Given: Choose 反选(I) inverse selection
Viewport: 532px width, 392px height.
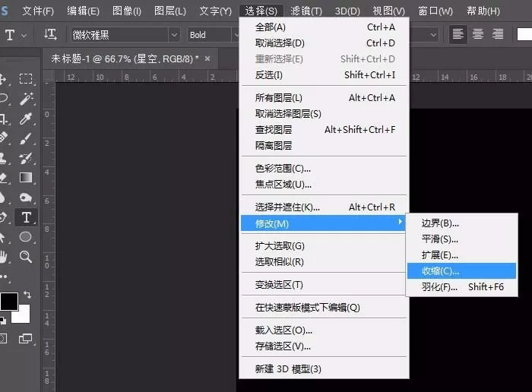Looking at the screenshot, I should pos(324,75).
